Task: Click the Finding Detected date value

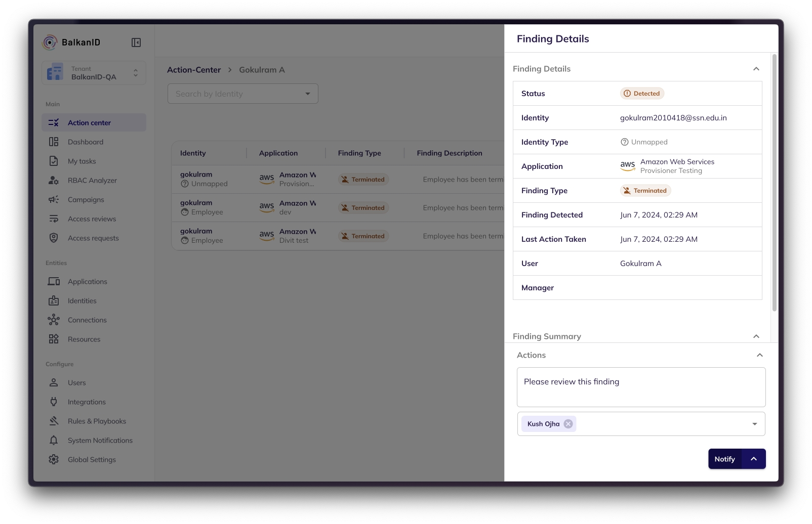Action: [x=659, y=215]
